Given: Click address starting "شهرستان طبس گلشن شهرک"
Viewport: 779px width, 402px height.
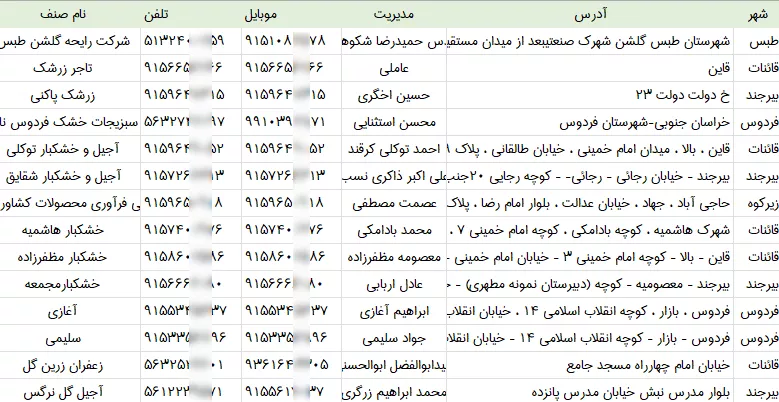Looking at the screenshot, I should (590, 42).
